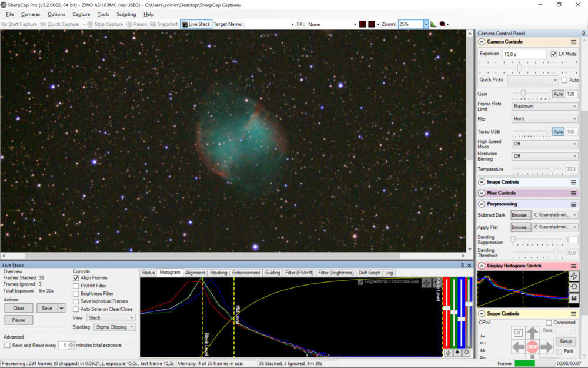Screen dimensions: 588x368
Task: Switch to the Alignment tab
Action: click(195, 273)
